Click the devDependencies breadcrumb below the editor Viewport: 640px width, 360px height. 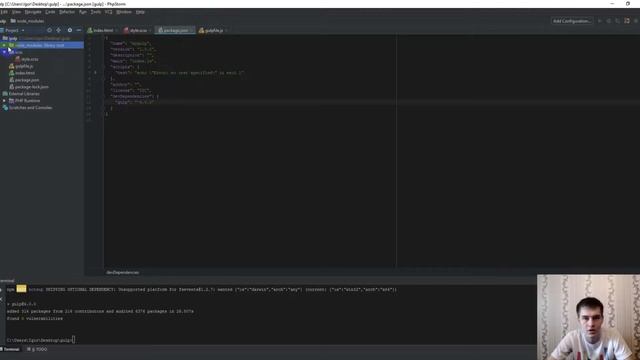pos(122,272)
